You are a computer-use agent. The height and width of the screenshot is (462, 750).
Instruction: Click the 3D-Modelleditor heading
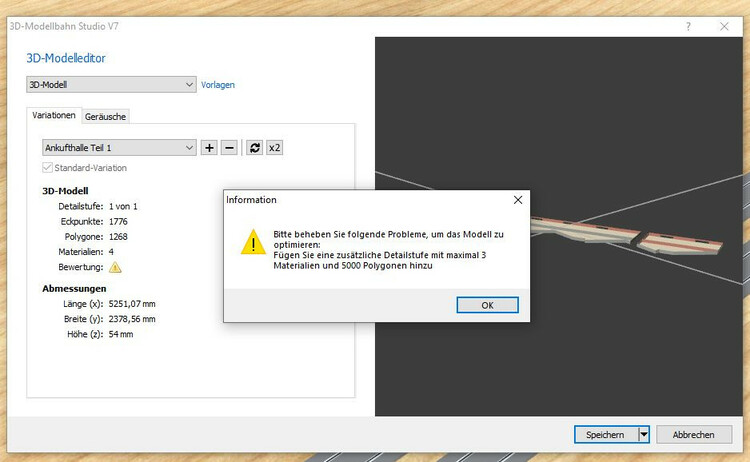pyautogui.click(x=66, y=58)
